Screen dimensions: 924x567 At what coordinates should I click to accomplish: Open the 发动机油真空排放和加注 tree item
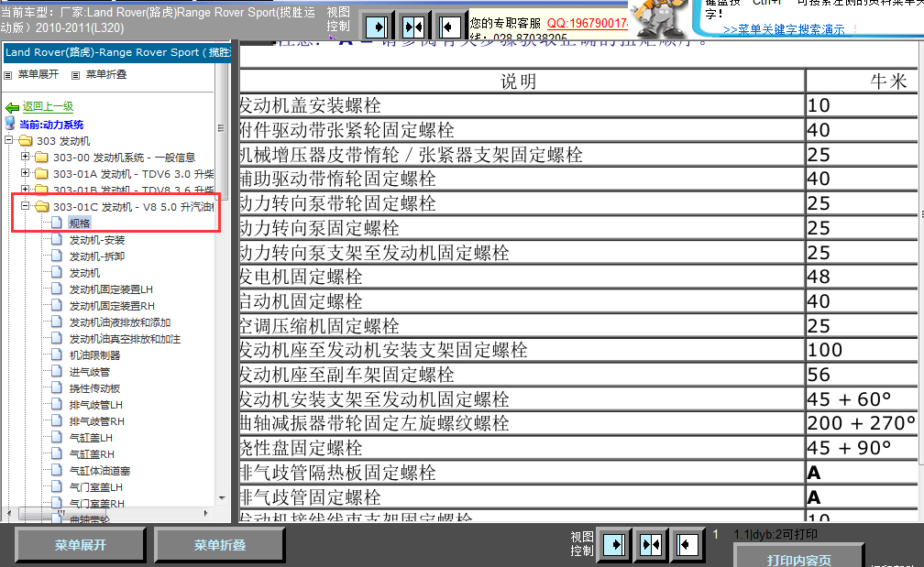tap(125, 339)
